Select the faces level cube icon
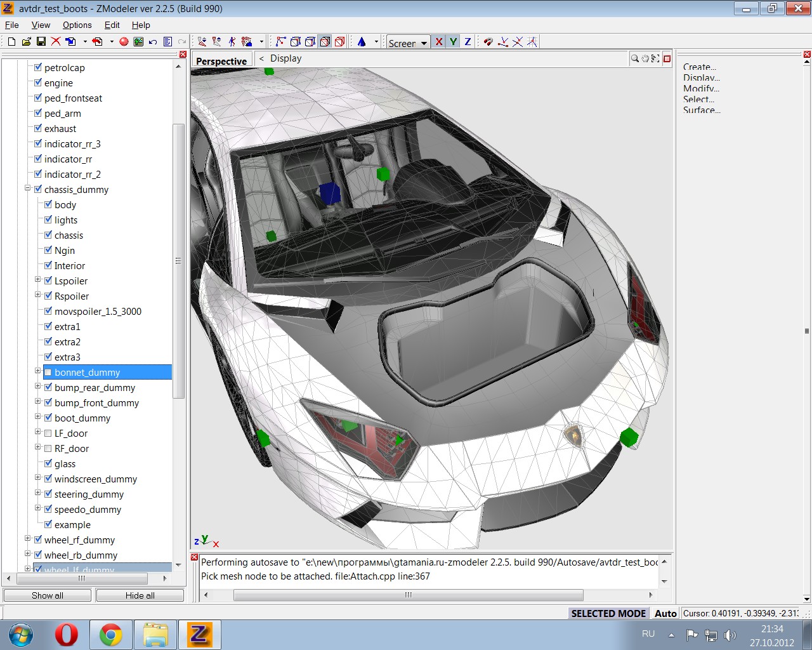The image size is (812, 650). 325,41
